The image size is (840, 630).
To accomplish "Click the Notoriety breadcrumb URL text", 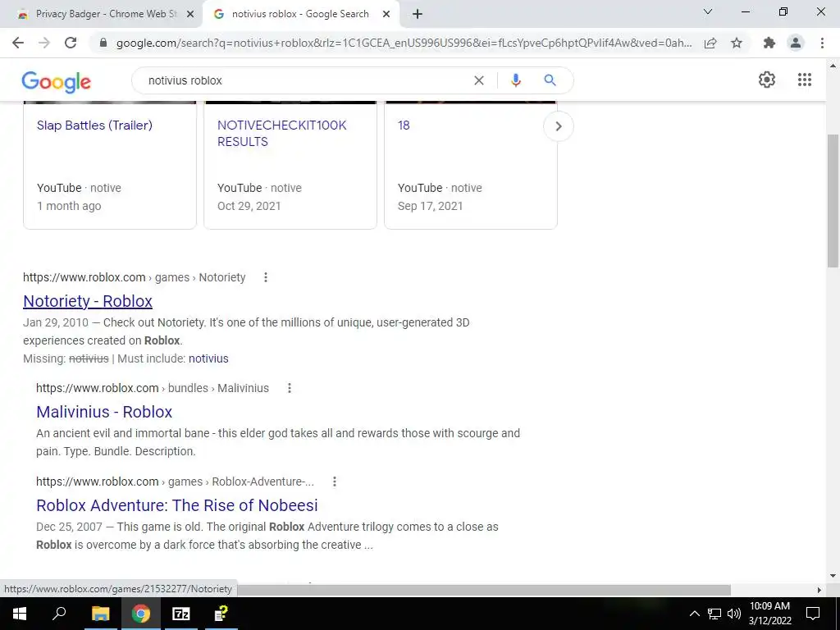I will 134,277.
